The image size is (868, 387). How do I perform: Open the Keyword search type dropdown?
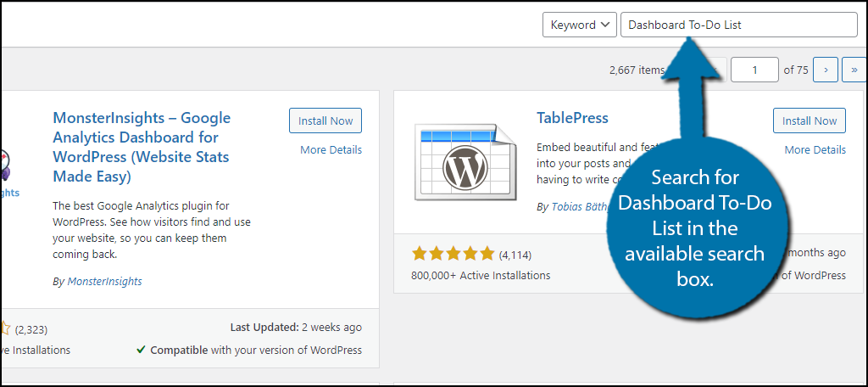(x=579, y=25)
